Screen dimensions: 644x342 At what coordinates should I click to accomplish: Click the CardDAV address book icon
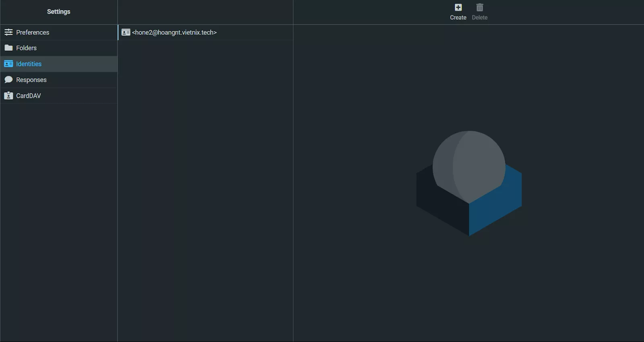coord(8,95)
